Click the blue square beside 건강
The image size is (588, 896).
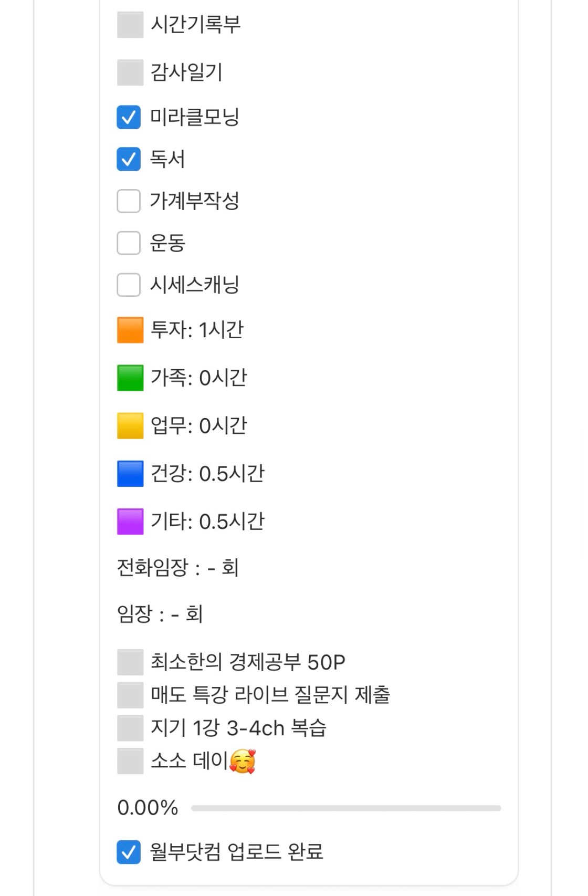pos(130,474)
